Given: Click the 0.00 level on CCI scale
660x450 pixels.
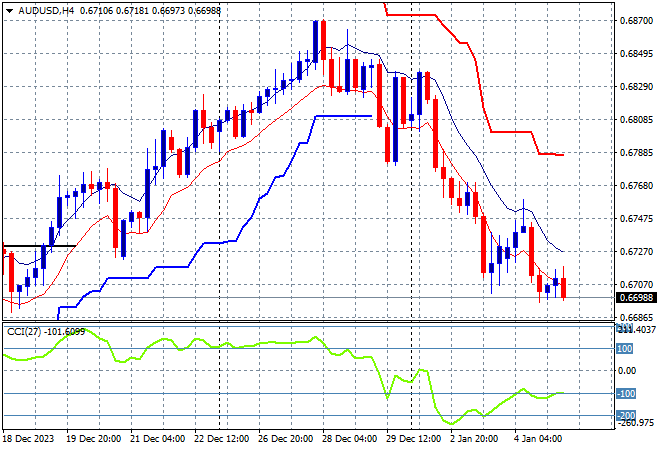Looking at the screenshot, I should coord(627,370).
